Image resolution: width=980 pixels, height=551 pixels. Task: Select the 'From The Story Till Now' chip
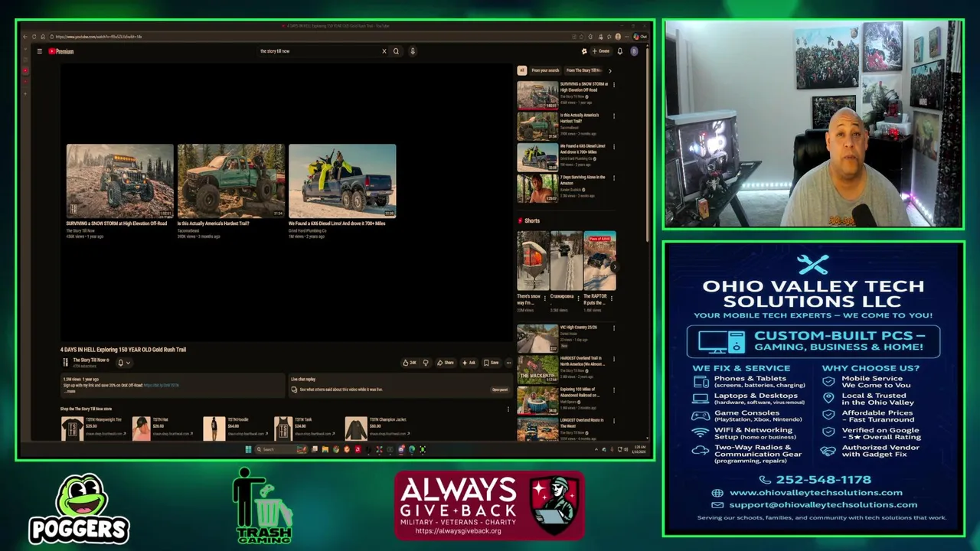[x=583, y=70]
